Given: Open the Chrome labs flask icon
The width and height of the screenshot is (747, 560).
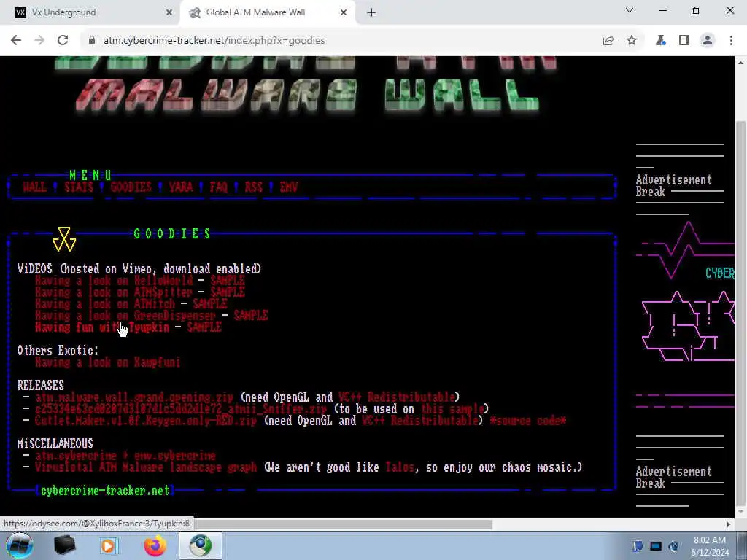Looking at the screenshot, I should coord(660,41).
